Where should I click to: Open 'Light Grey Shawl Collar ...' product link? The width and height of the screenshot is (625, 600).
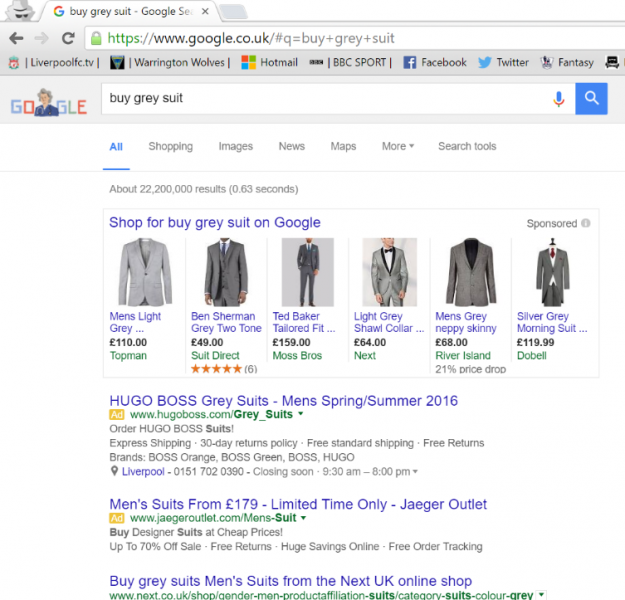[389, 322]
